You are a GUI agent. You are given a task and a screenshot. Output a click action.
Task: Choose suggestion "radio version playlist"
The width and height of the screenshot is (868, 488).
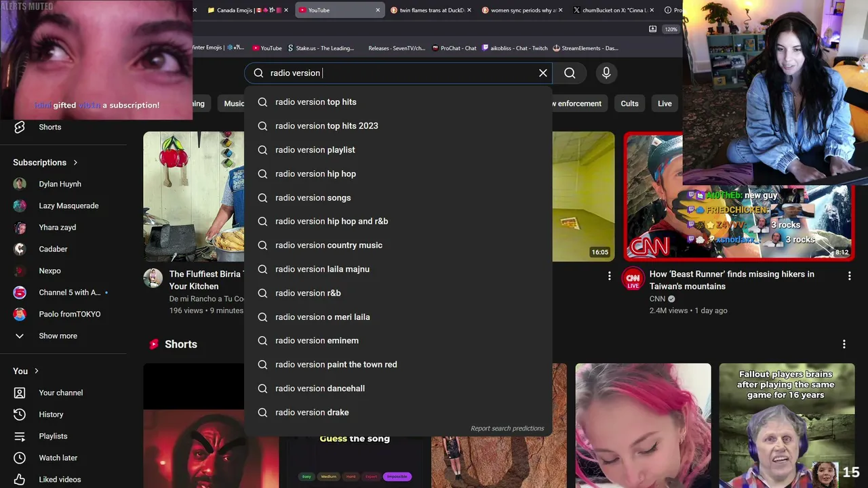coord(398,150)
